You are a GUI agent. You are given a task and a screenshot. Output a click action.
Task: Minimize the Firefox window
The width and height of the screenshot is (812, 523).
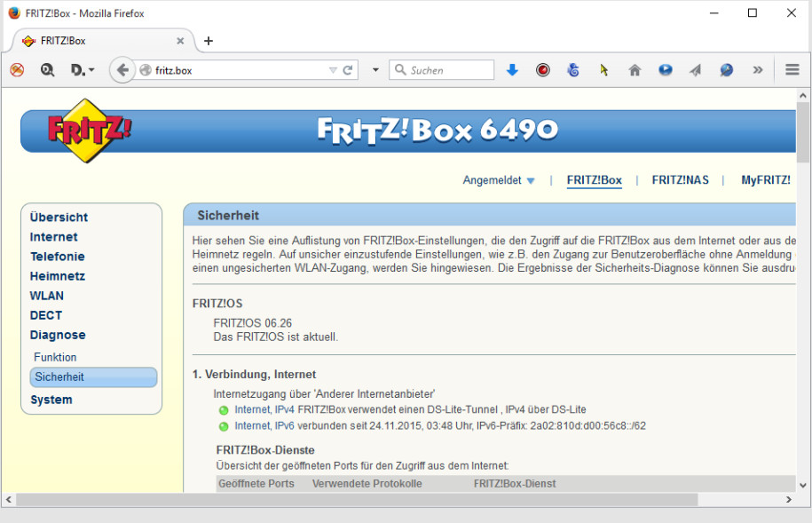714,13
